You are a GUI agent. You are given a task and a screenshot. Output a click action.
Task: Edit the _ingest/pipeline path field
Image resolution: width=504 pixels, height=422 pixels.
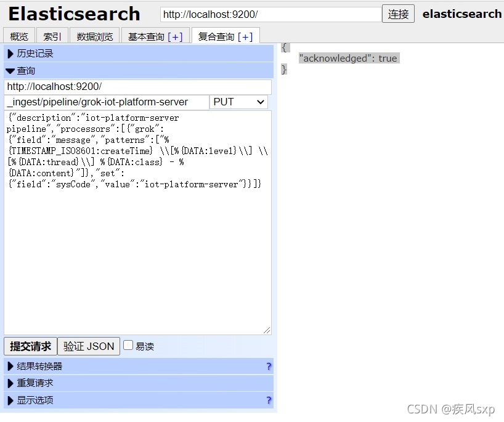tap(107, 102)
